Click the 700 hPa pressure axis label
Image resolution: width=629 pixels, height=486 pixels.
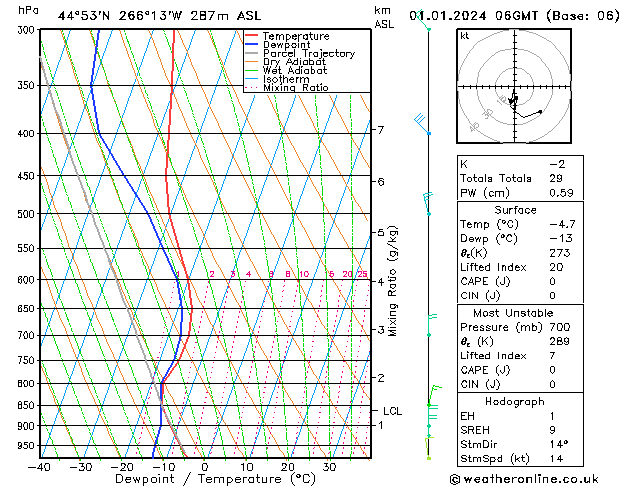28,335
